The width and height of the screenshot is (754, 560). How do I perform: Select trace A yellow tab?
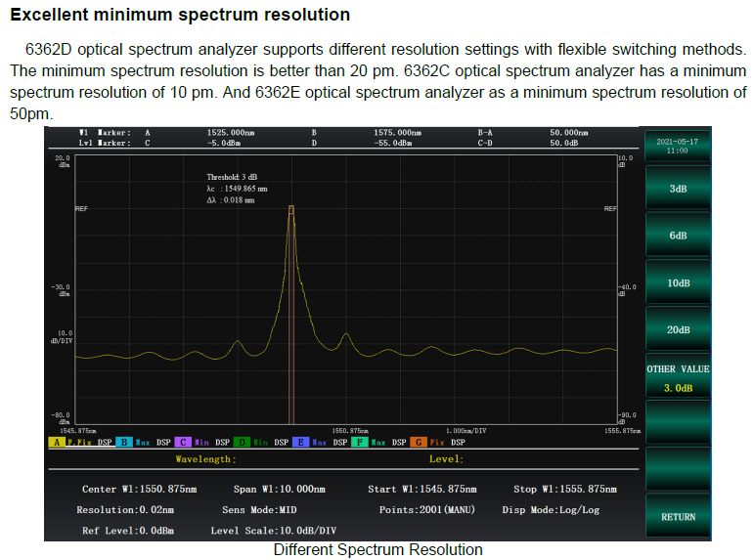point(57,442)
